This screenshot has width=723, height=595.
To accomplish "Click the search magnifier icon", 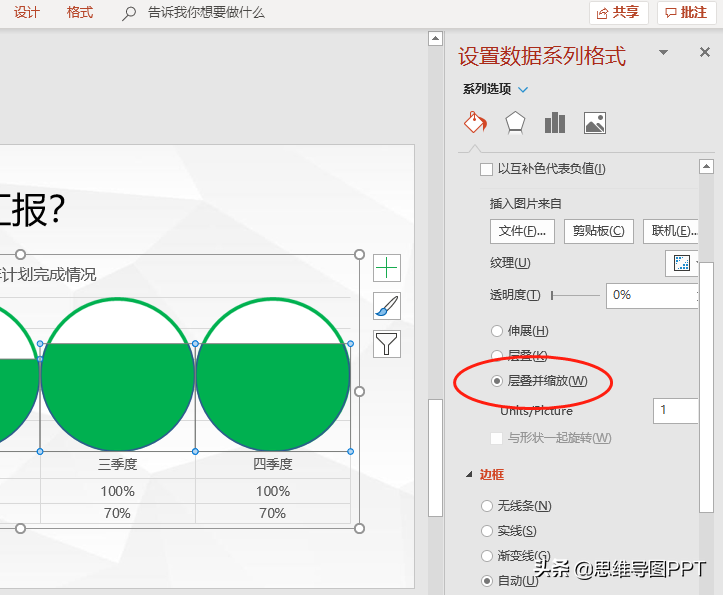I will click(x=129, y=13).
